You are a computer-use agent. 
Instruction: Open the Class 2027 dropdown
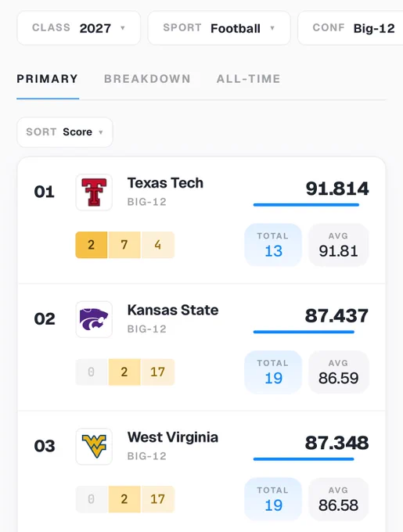(x=79, y=28)
